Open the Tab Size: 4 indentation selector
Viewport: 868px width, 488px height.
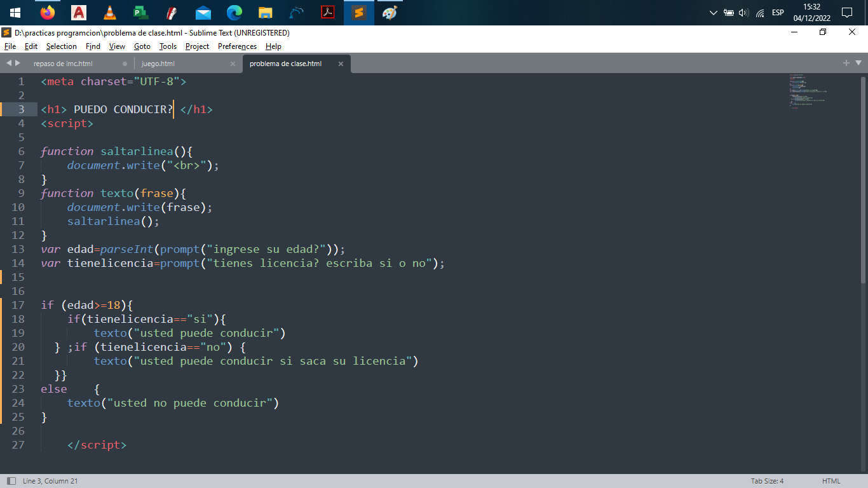point(767,481)
